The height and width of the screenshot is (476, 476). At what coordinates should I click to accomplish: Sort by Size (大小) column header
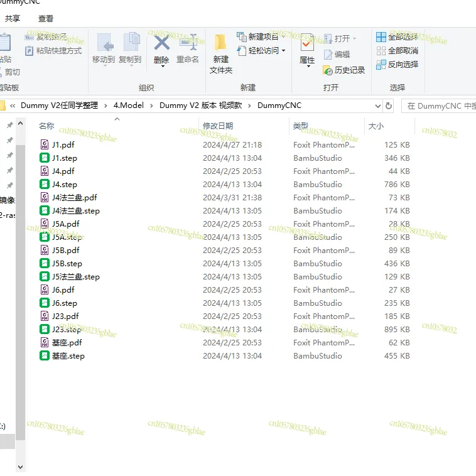pyautogui.click(x=376, y=126)
